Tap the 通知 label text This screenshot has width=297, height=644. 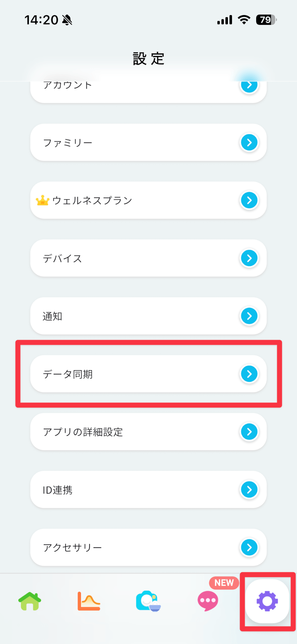(52, 316)
